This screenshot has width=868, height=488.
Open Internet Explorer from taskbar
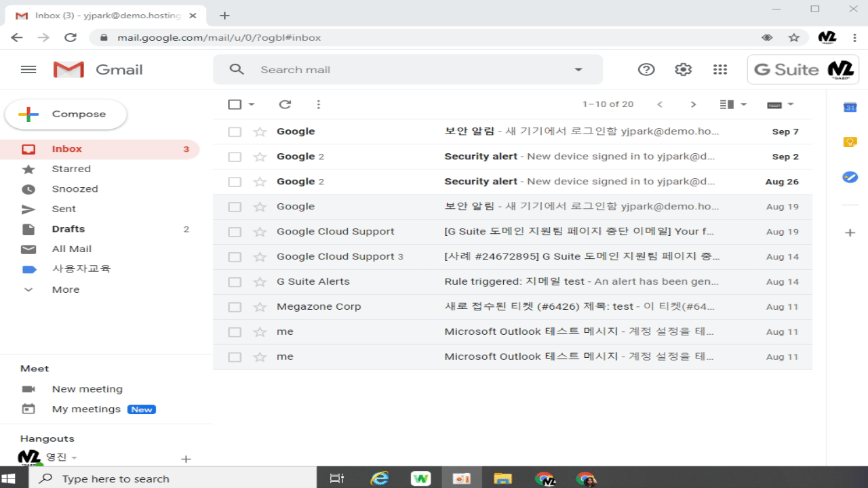click(380, 479)
